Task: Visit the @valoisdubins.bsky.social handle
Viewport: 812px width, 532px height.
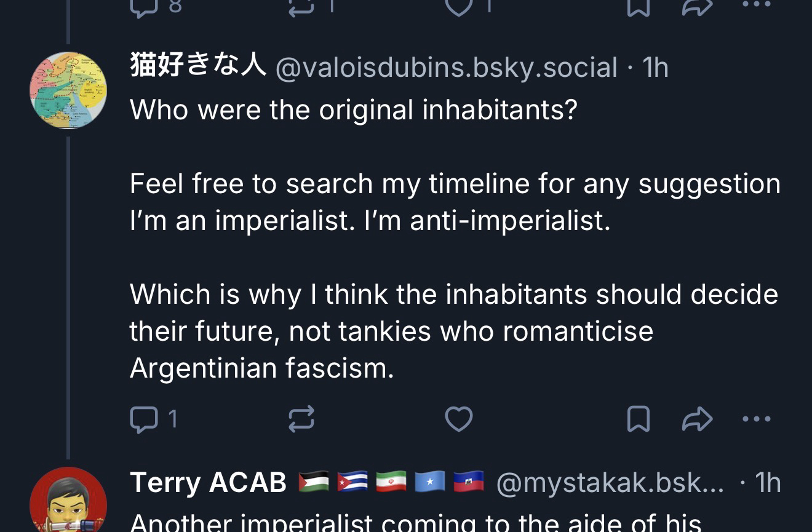Action: (x=446, y=68)
